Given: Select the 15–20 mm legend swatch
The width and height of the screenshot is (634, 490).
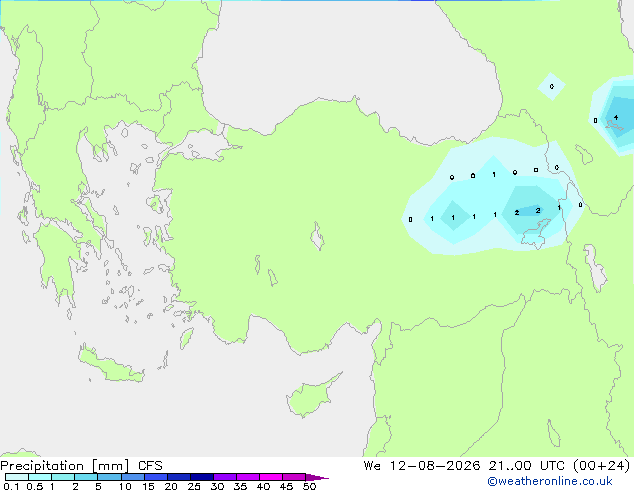Looking at the screenshot, I should point(155,477).
